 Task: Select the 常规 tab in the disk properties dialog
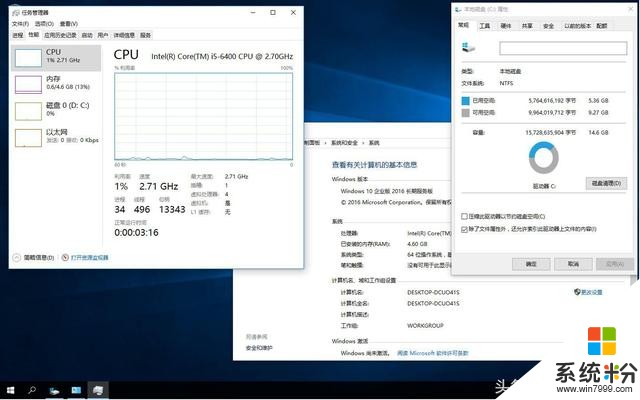pyautogui.click(x=463, y=25)
